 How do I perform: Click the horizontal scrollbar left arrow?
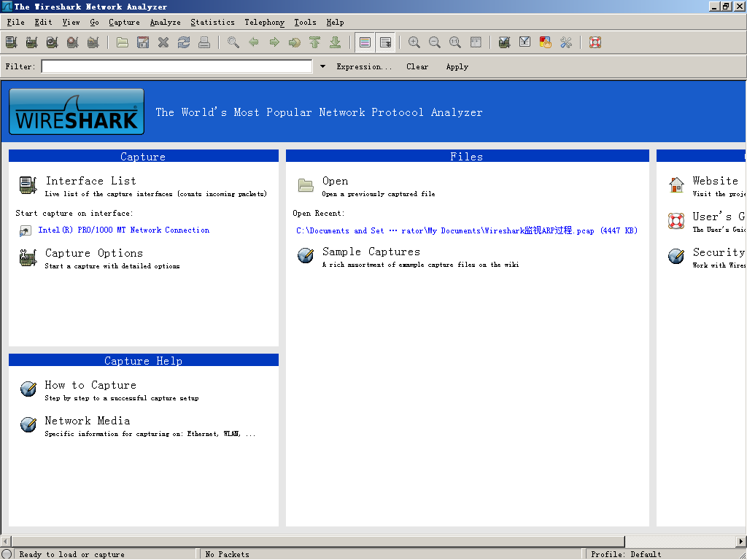click(5, 542)
